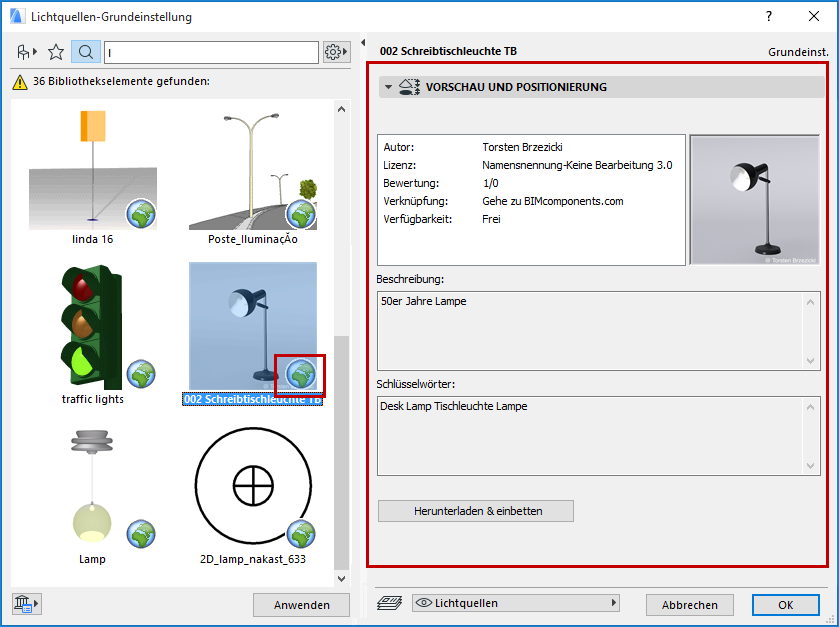839x627 pixels.
Task: Collapse Vorschau und Positionierung panel
Action: (388, 87)
